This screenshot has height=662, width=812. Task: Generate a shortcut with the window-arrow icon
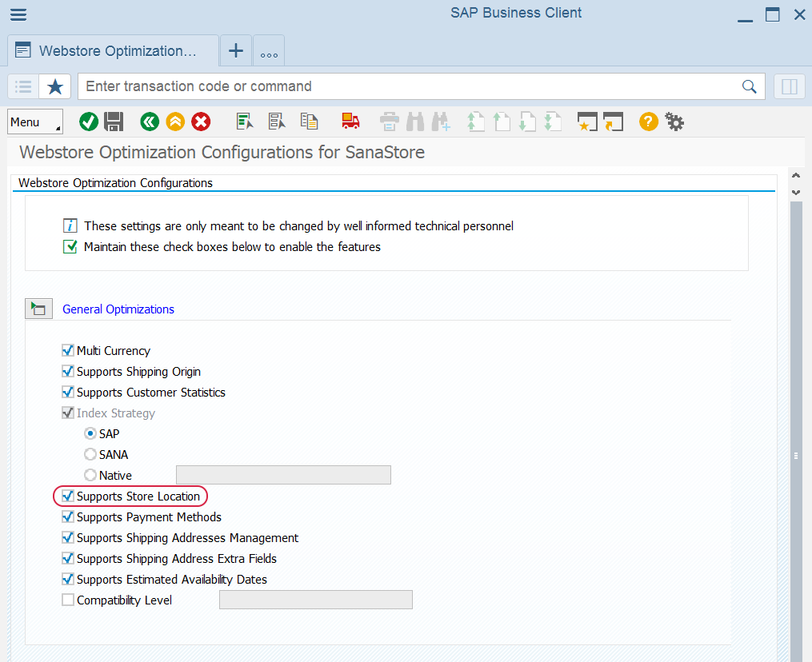(613, 122)
